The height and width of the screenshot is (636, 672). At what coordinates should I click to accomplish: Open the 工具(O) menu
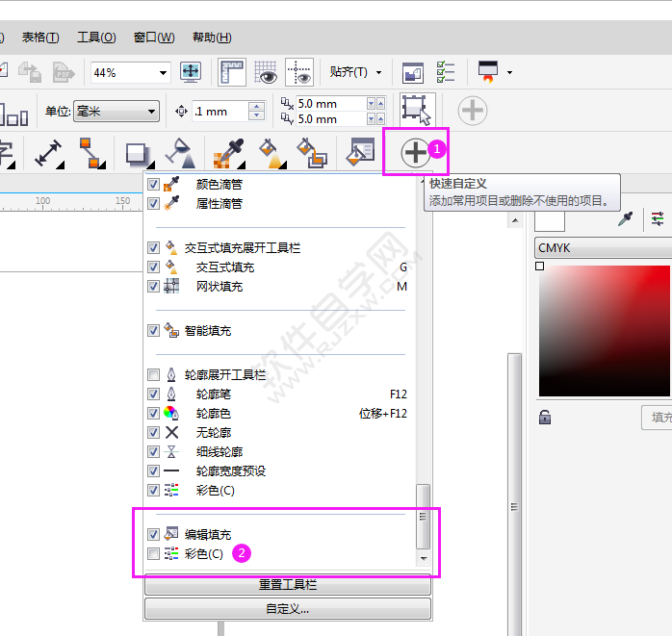tap(96, 38)
